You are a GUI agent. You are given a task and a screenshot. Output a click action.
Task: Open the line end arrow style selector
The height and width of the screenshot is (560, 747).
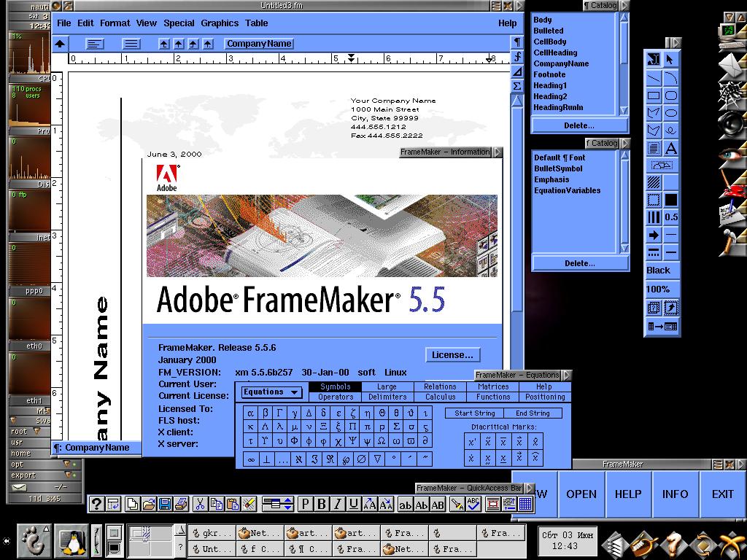point(654,235)
